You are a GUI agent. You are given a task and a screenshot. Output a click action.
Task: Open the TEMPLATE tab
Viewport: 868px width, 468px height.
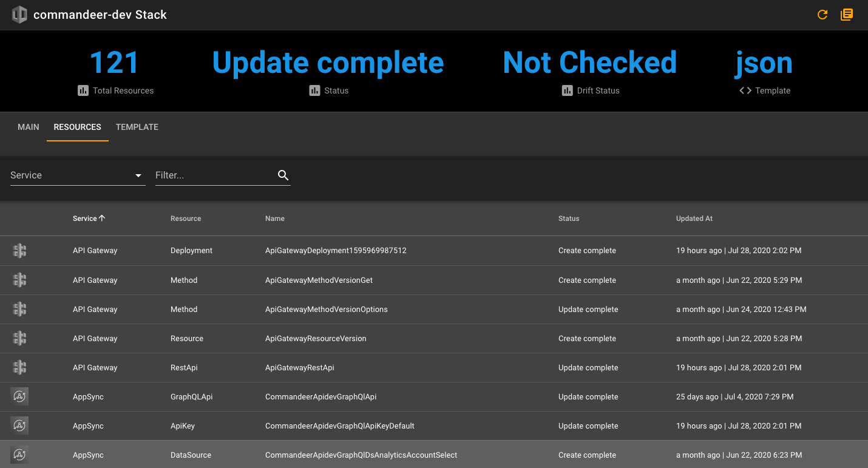point(137,127)
